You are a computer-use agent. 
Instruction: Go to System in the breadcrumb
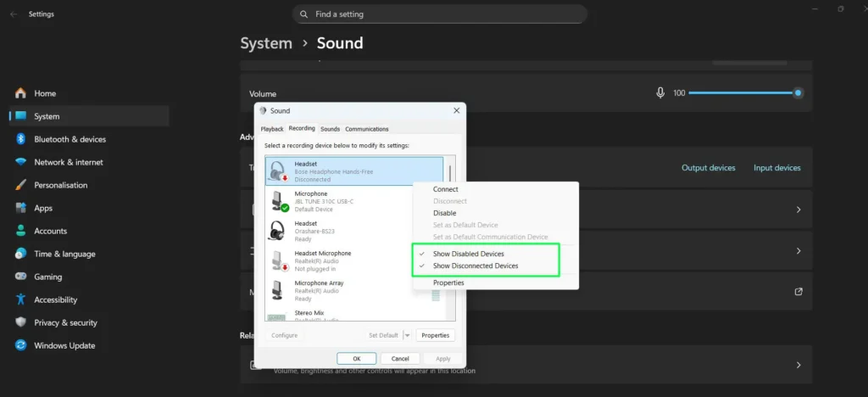(x=265, y=43)
